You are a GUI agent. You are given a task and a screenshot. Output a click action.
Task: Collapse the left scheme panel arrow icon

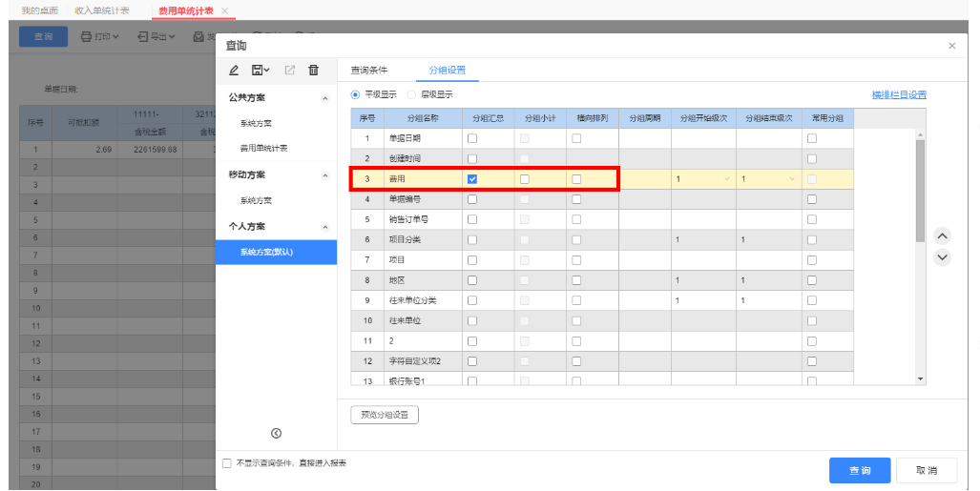tap(276, 433)
